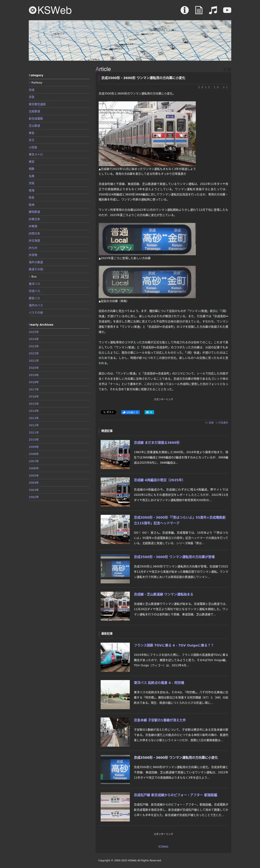Click the article title heading link

[x=143, y=78]
